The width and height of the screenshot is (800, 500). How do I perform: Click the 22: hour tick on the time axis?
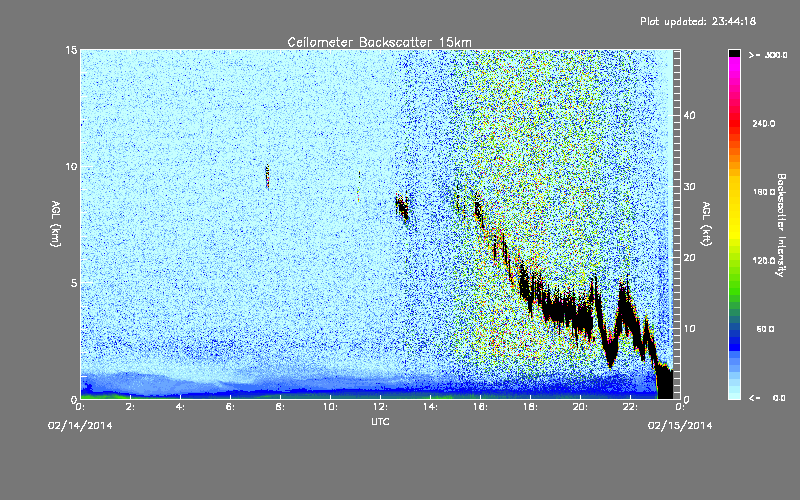click(630, 407)
